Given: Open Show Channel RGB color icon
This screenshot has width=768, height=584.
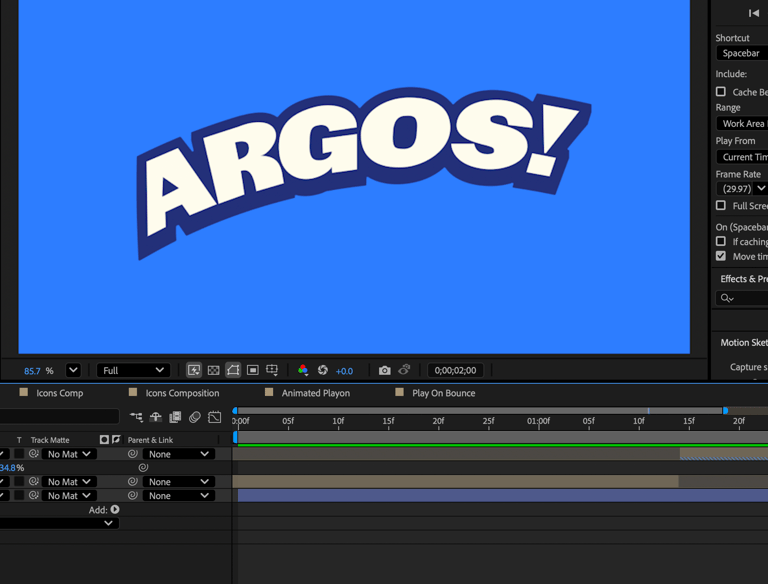Looking at the screenshot, I should pos(303,370).
